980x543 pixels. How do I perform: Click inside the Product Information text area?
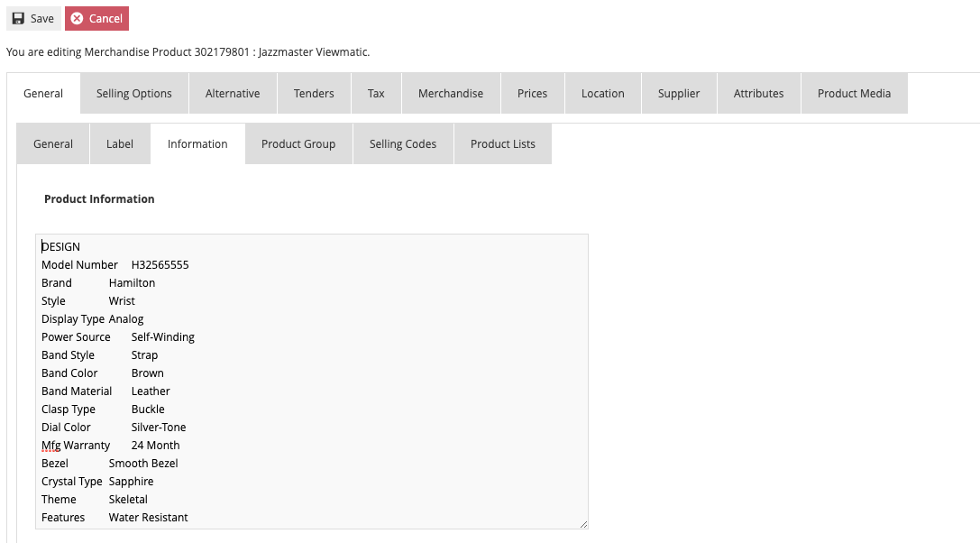pos(311,379)
